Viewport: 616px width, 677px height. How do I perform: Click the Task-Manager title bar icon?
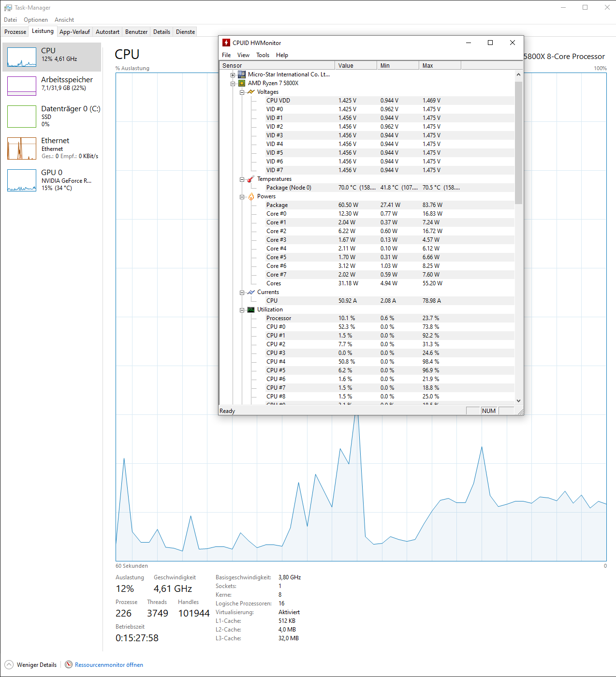pos(8,8)
